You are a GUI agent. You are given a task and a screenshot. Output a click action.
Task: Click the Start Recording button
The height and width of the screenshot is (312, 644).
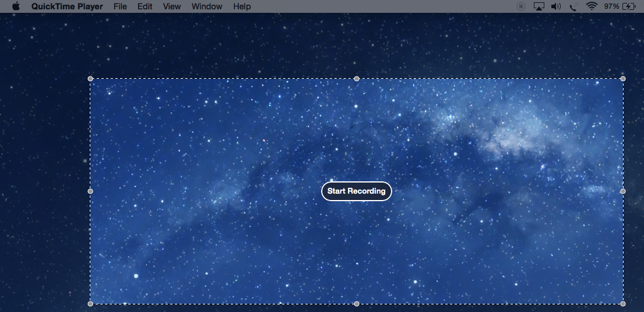point(357,191)
